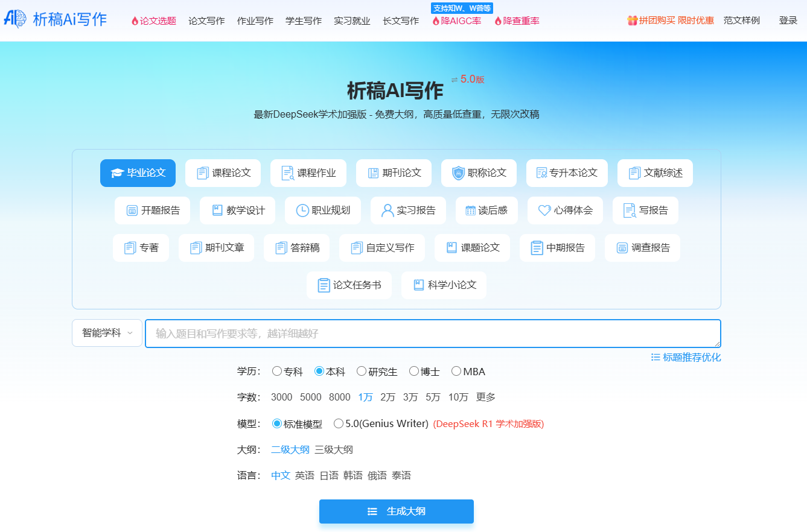The image size is (807, 532).
Task: Click the 拼团购买 gift icon
Action: (x=632, y=21)
